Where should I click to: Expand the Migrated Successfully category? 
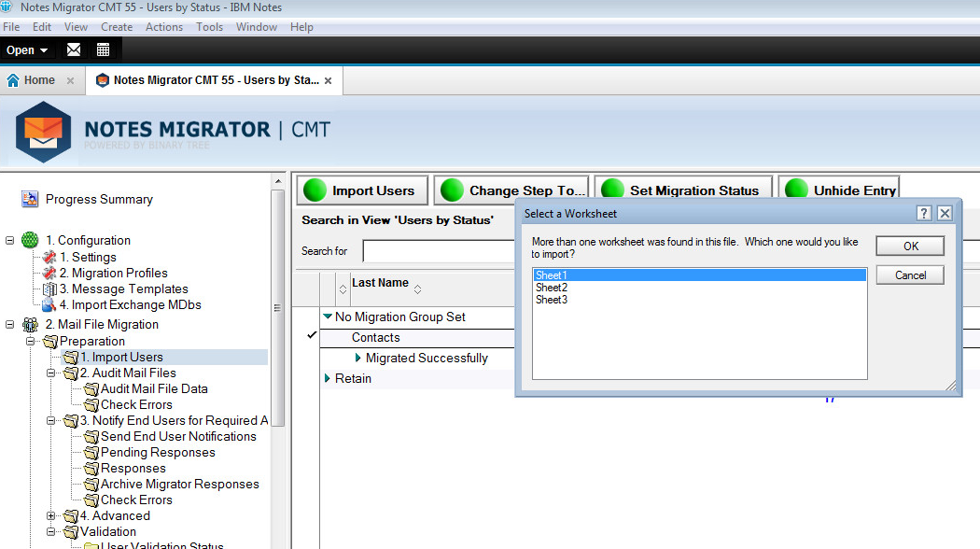click(x=357, y=358)
